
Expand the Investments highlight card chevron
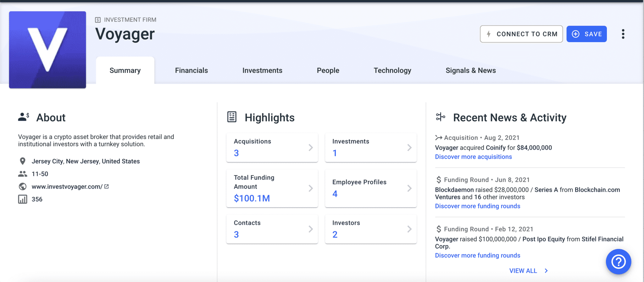(409, 147)
